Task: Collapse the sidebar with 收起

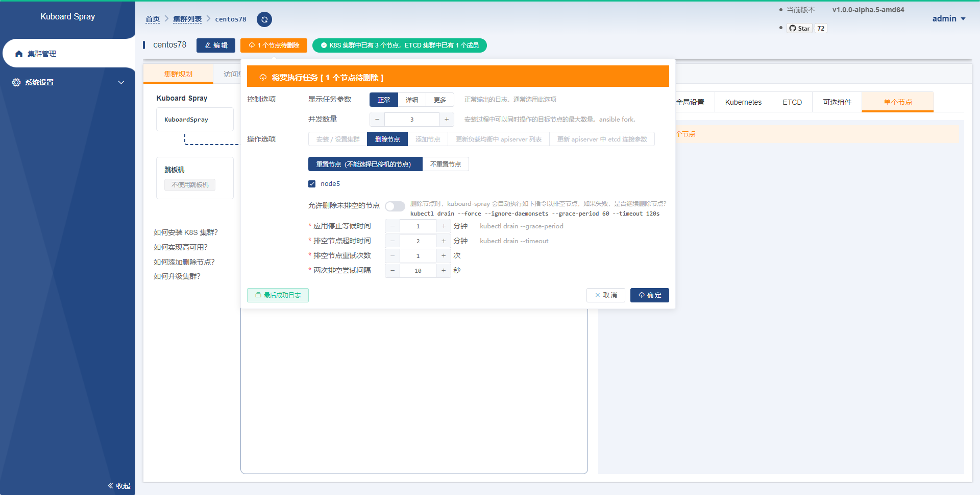Action: [x=119, y=486]
